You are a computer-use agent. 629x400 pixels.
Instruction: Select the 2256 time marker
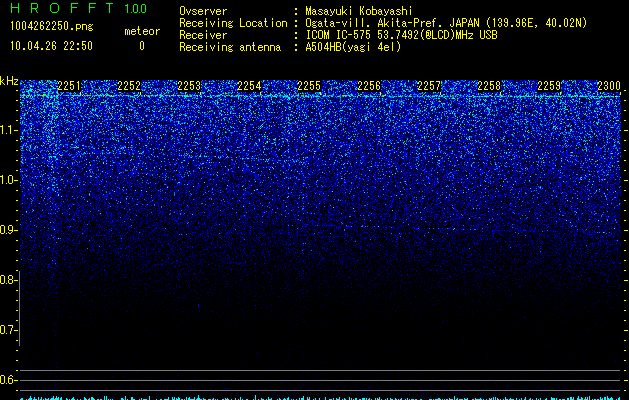coord(369,86)
